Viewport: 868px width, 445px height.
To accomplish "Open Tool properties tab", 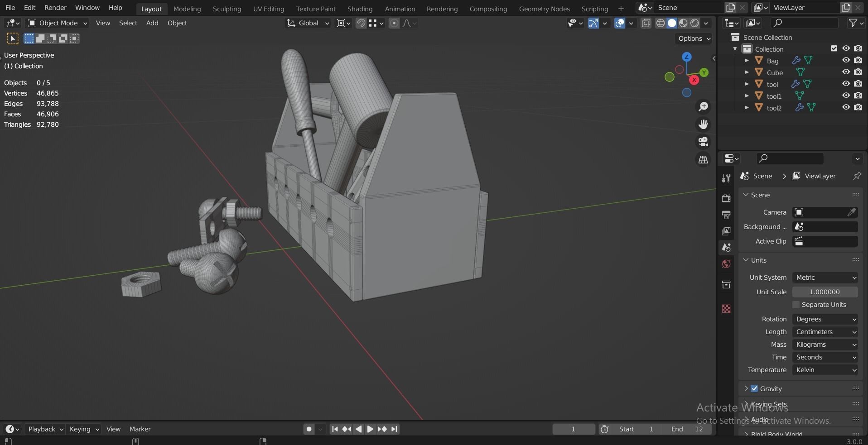I will (x=726, y=178).
